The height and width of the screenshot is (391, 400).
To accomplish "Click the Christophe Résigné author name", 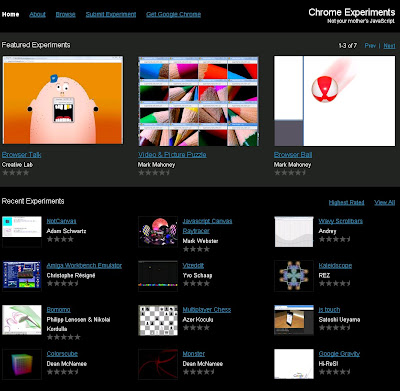I will 71,275.
